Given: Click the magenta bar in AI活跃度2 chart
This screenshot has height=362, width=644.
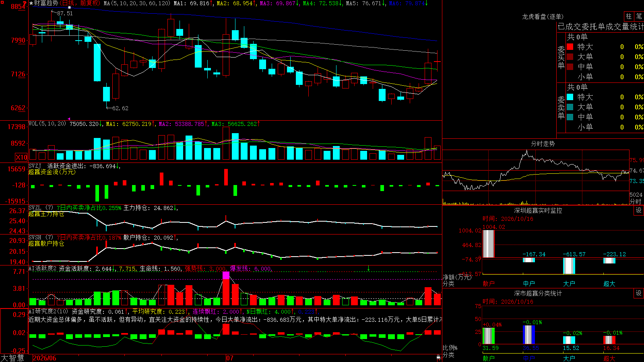Looking at the screenshot, I should pyautogui.click(x=226, y=275).
